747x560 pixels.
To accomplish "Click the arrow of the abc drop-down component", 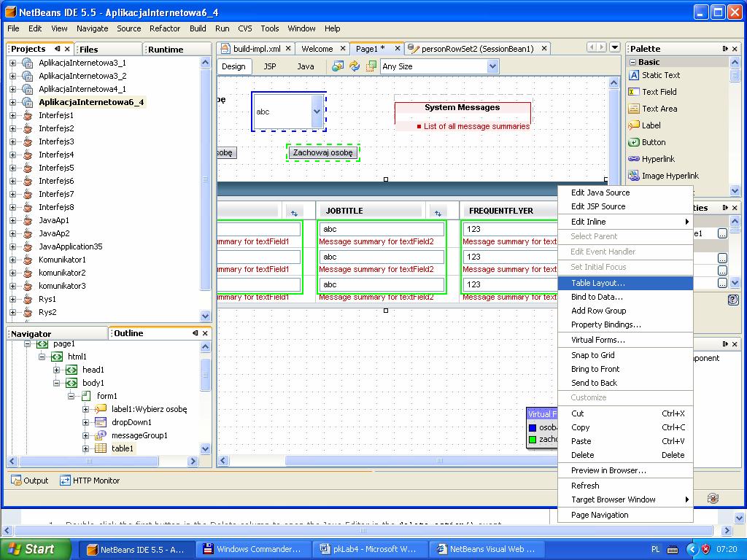I will point(317,112).
